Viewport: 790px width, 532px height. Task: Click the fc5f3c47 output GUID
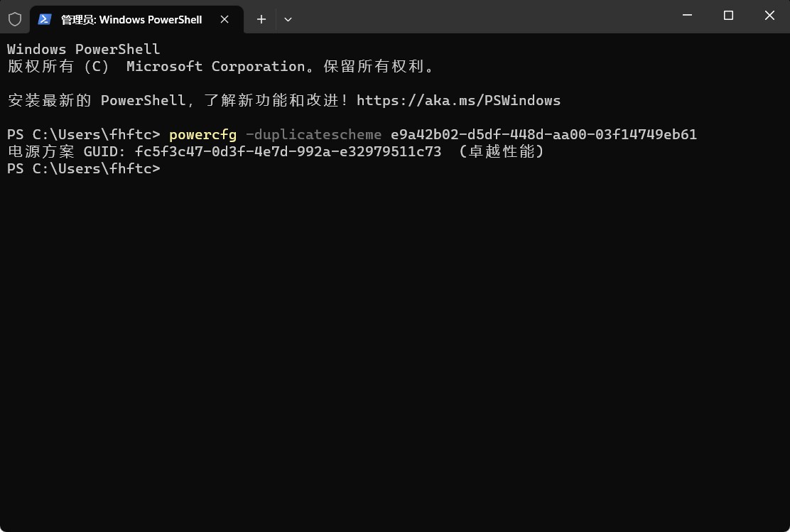tap(288, 151)
